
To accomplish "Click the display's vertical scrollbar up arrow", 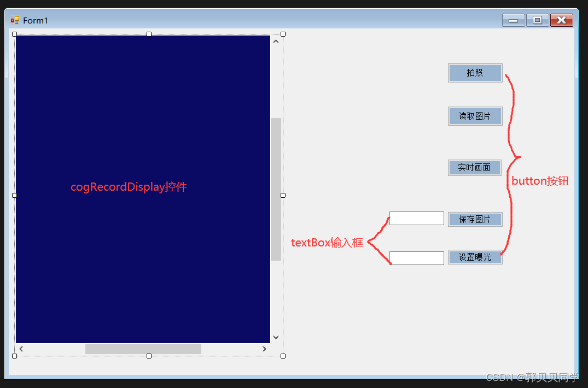I will tap(276, 42).
